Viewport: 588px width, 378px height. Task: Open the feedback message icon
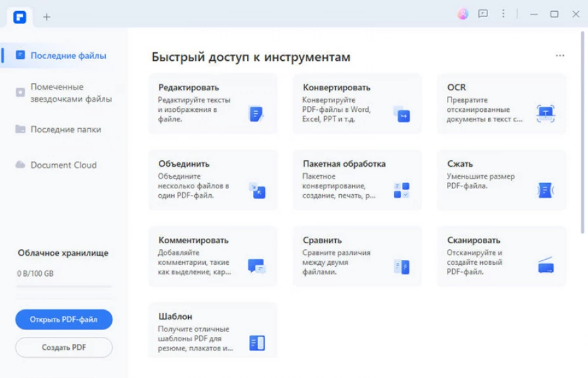pyautogui.click(x=483, y=14)
